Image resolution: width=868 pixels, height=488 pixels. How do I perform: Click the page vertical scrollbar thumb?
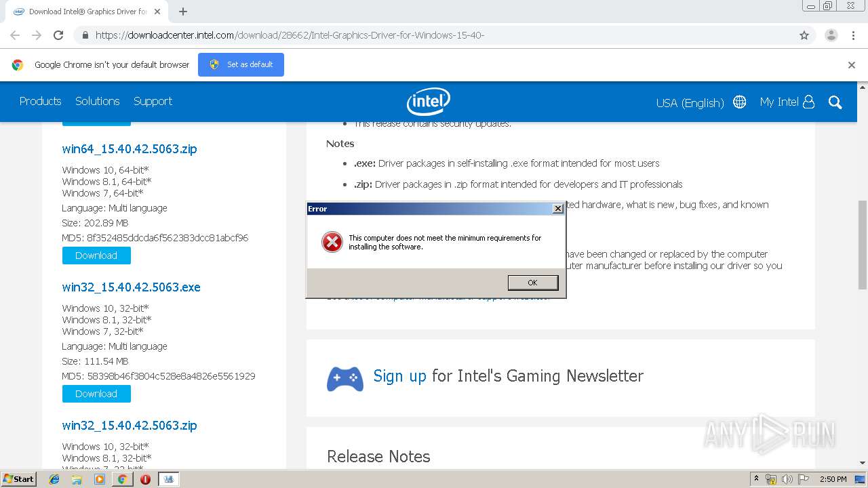coord(862,245)
